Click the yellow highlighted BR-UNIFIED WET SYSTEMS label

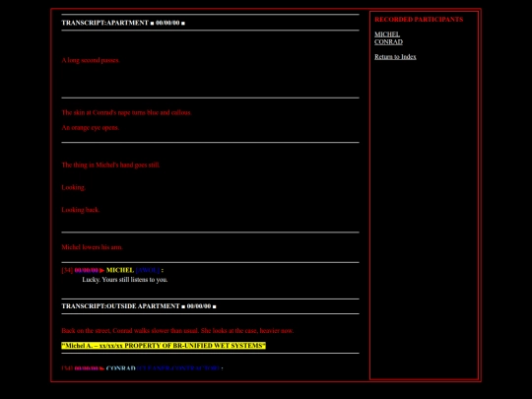click(164, 346)
